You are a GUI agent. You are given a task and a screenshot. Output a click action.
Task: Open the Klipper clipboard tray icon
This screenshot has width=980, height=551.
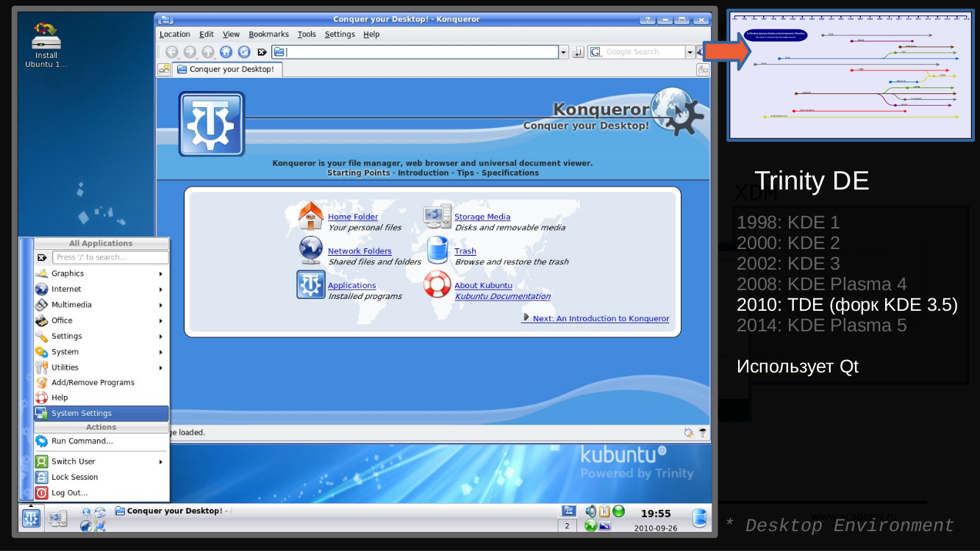[604, 511]
